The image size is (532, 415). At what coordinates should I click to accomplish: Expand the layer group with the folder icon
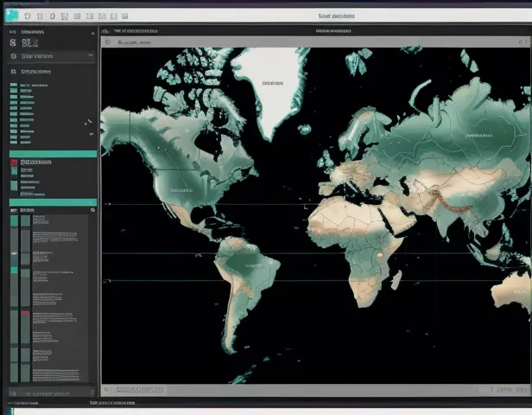tap(14, 72)
